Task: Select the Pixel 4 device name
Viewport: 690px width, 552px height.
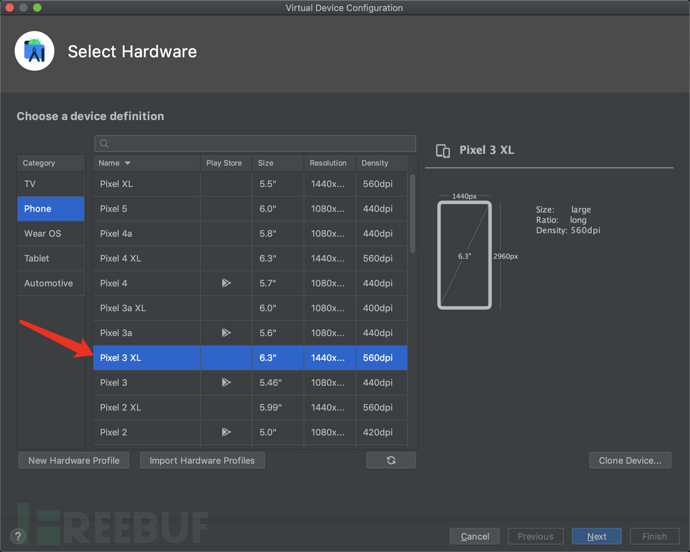Action: (x=114, y=283)
